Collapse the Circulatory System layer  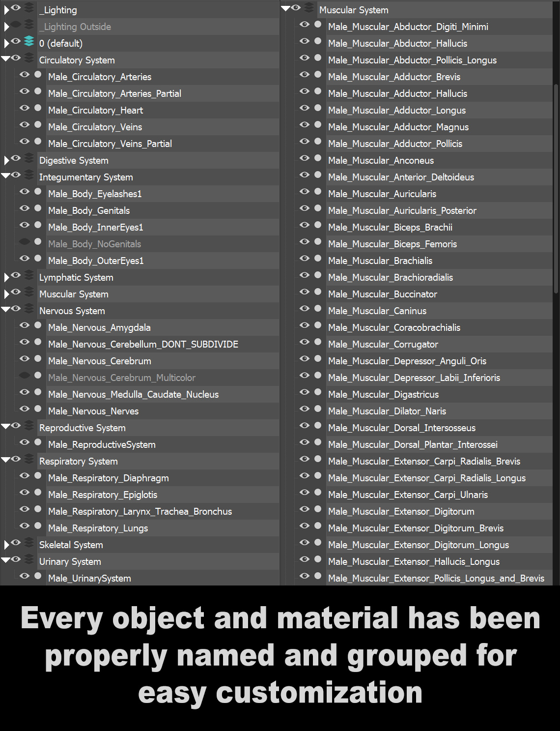[6, 58]
